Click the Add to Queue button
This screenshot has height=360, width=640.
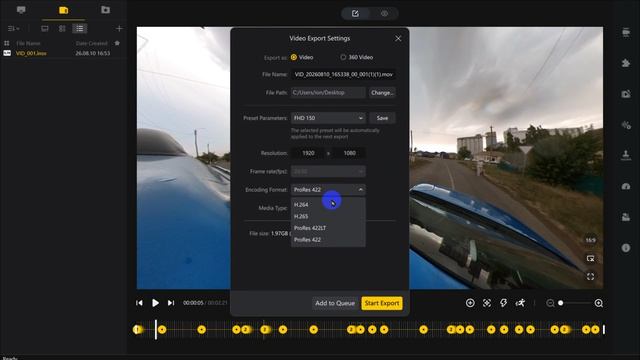[x=335, y=303]
